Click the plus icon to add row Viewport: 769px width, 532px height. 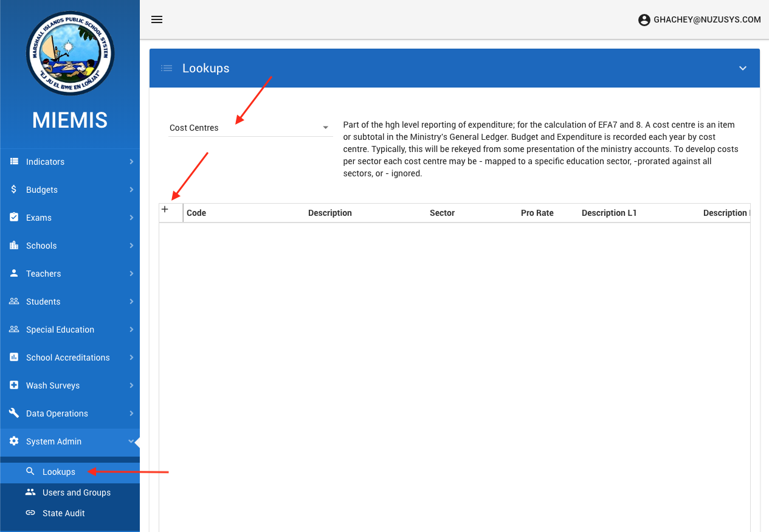[165, 210]
